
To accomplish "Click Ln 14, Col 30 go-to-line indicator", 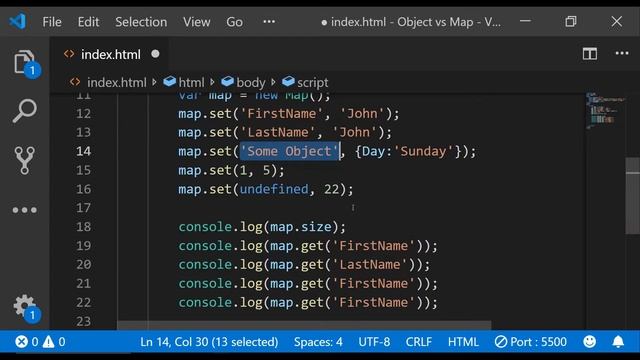I will 209,342.
